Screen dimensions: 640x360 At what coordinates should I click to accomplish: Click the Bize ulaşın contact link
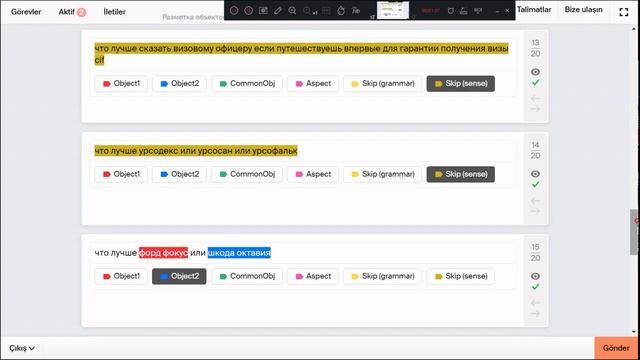(583, 9)
